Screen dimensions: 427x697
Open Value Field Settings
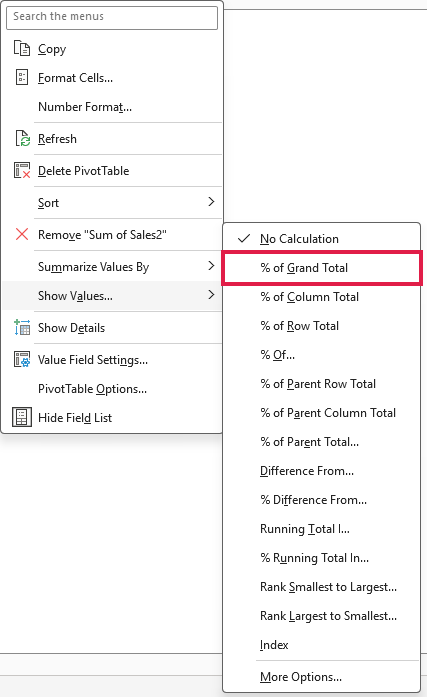112,360
